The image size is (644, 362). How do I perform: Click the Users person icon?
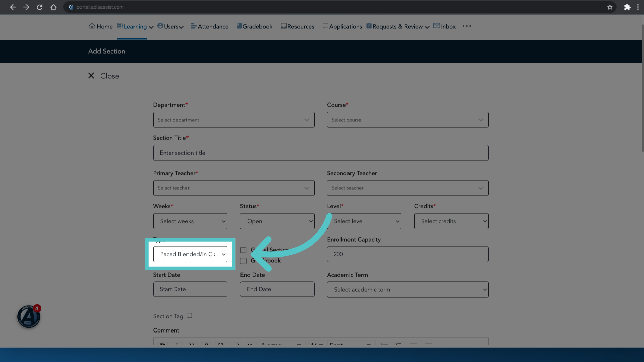pyautogui.click(x=160, y=26)
